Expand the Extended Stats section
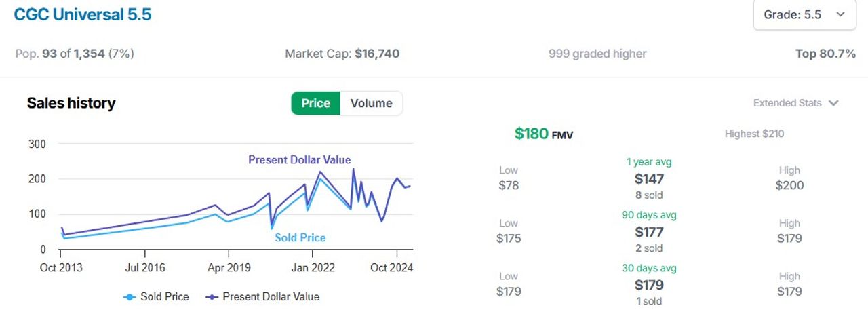 (795, 103)
